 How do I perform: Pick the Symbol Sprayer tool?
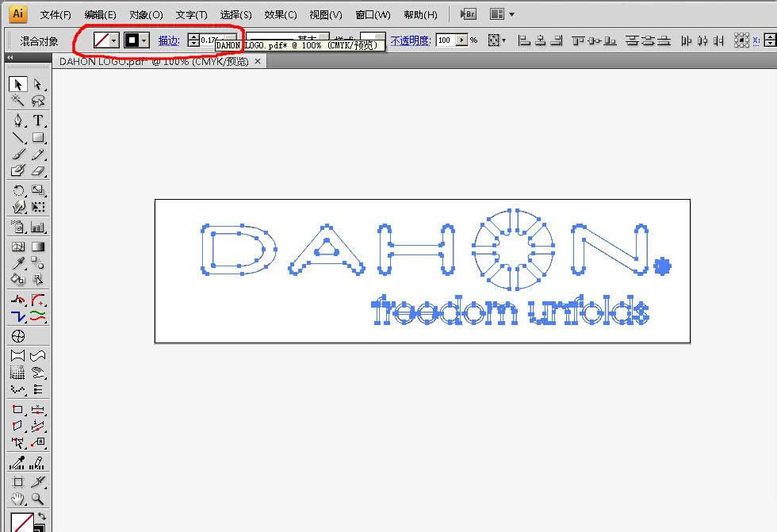pos(17,227)
